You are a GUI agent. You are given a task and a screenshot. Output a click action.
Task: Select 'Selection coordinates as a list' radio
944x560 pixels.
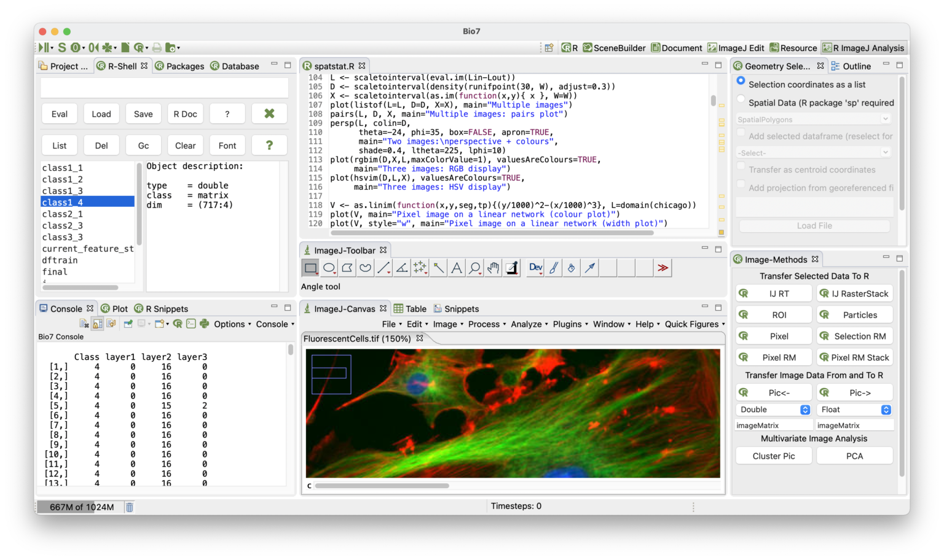741,80
